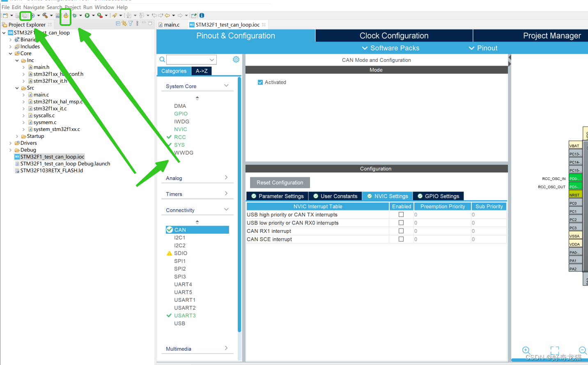
Task: Select the GPIO Settings tab
Action: [438, 196]
